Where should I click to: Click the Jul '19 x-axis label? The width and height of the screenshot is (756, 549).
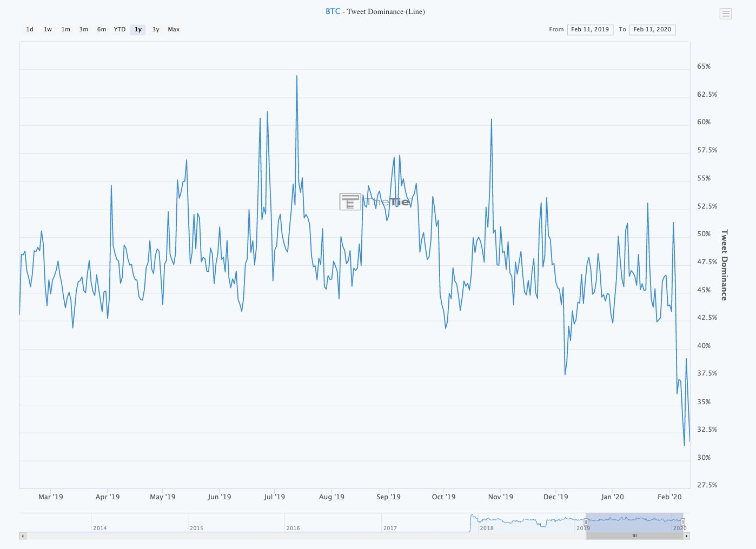274,497
